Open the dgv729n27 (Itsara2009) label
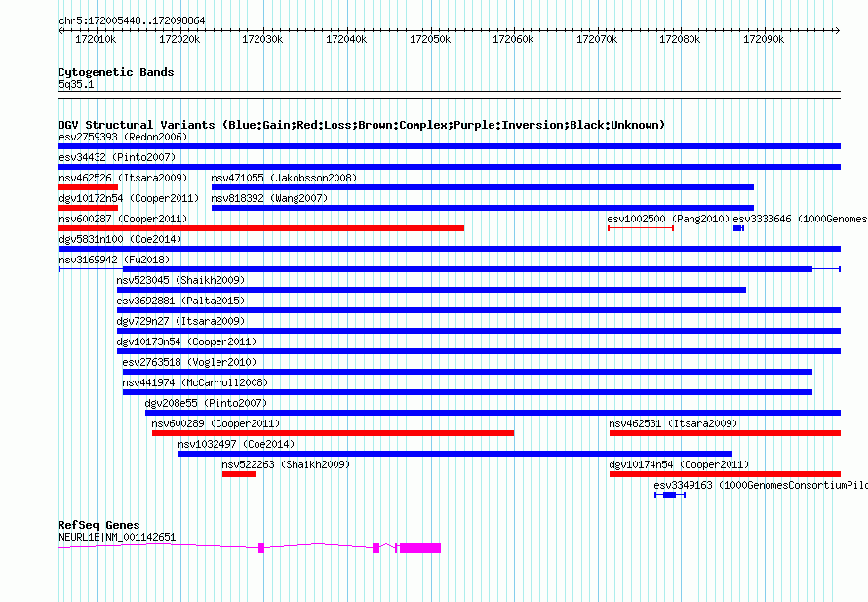The height and width of the screenshot is (602, 868). coord(180,321)
